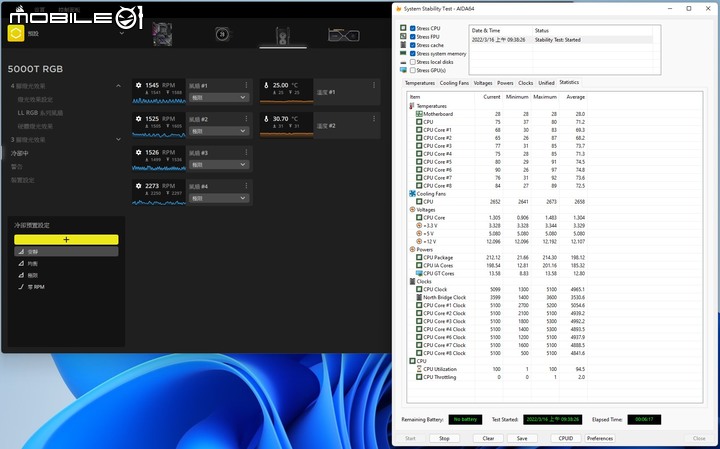Open the three-dot menu for temperature #1
Screen dimensions: 720x449
click(x=374, y=85)
